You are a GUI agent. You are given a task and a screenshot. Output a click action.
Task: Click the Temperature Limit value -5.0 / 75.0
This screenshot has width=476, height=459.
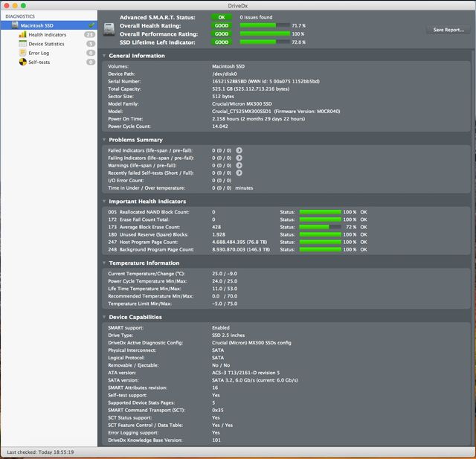[225, 304]
